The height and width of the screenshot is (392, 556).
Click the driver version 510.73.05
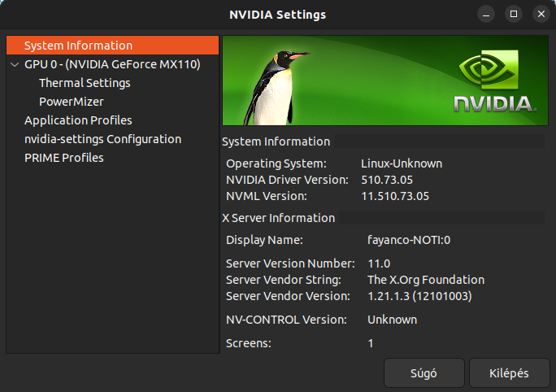point(387,180)
